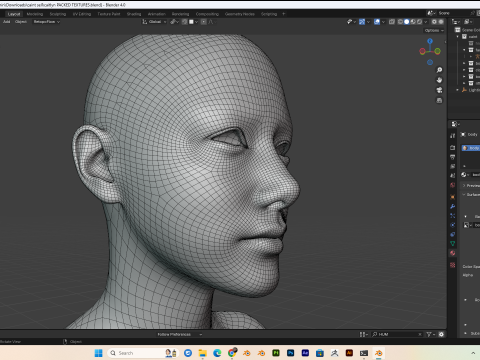Open the outliner display mode dropdown

coord(468,22)
